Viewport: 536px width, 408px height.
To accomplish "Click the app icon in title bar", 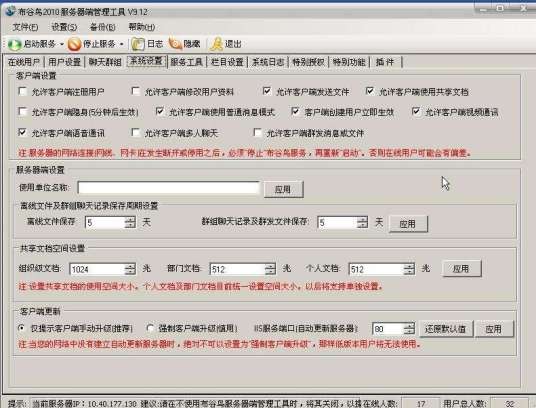I will (10, 11).
